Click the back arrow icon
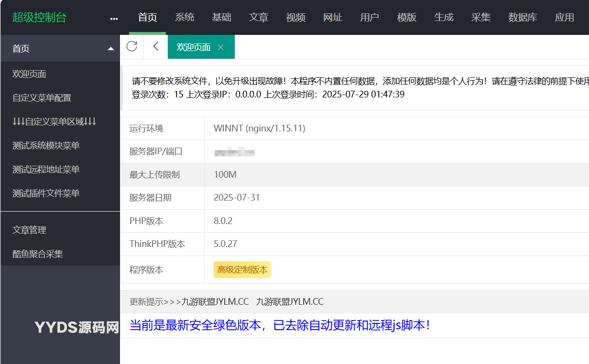Viewport: 589px width, 364px height. [x=155, y=46]
